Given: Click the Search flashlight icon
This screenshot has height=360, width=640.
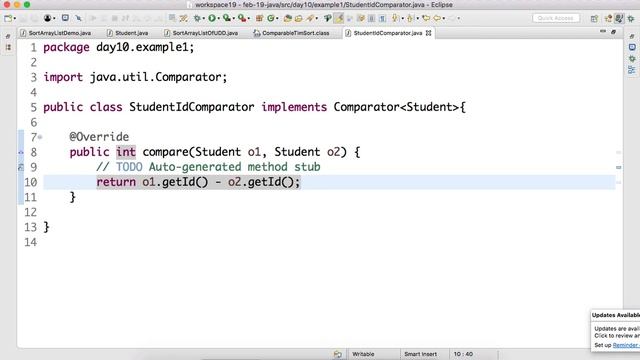Looking at the screenshot, I should coord(310,18).
